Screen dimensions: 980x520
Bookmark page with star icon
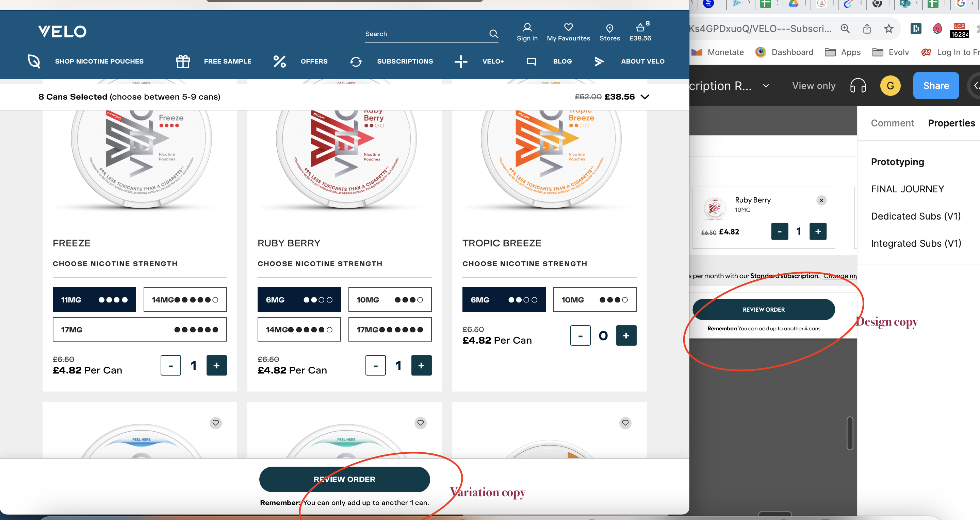(888, 29)
